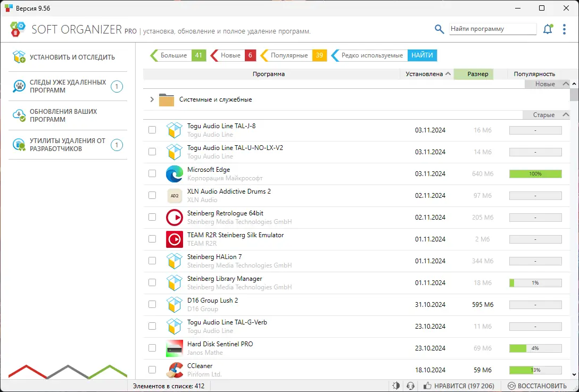Click the Hard Disk Sentinel PRO icon
Screen dimensions: 579x392
click(175, 348)
